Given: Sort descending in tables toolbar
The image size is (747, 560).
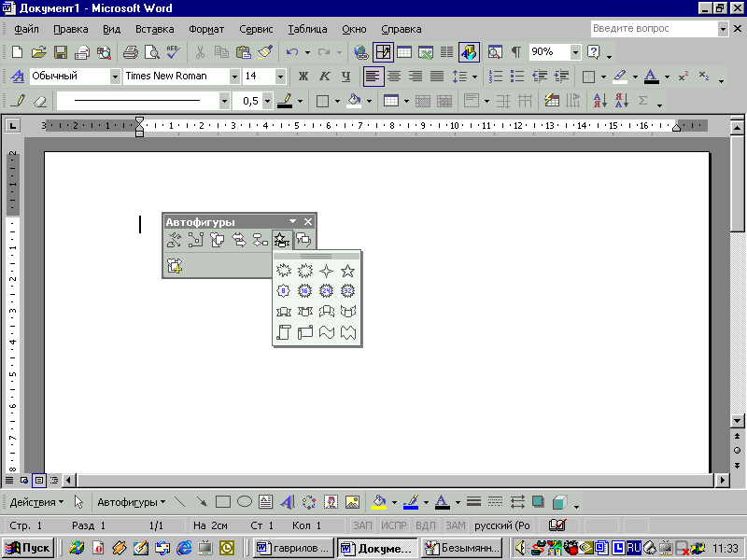Looking at the screenshot, I should pyautogui.click(x=621, y=101).
